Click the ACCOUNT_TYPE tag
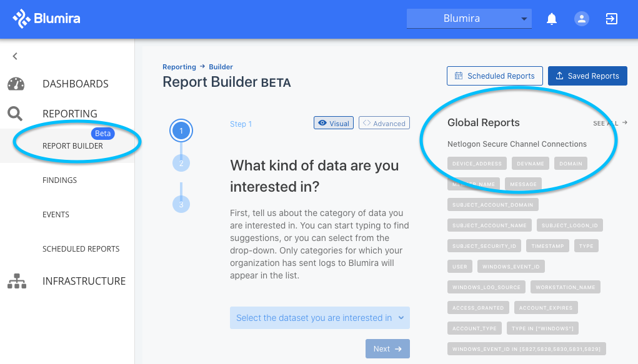This screenshot has height=364, width=638. (x=474, y=328)
